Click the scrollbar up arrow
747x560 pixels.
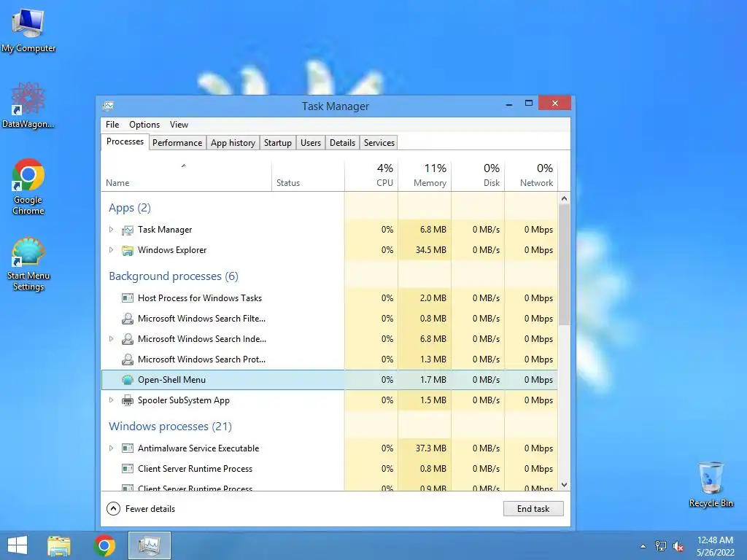pyautogui.click(x=564, y=198)
